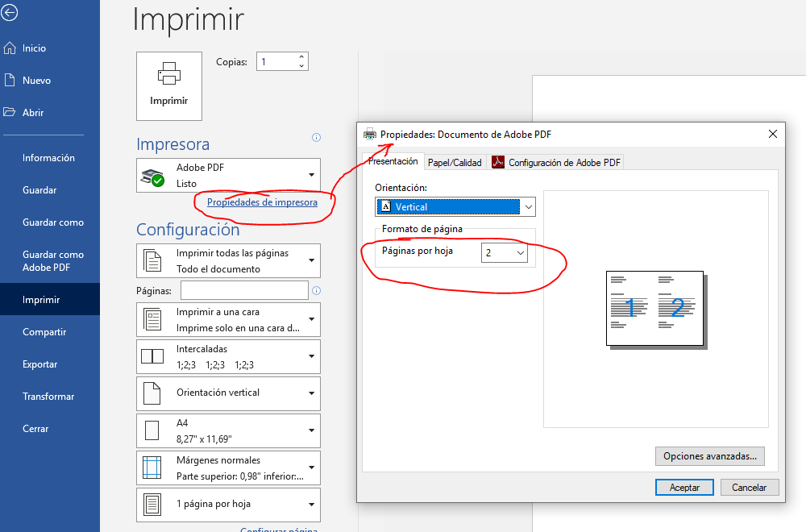The height and width of the screenshot is (532, 806).
Task: Open the Orientación Vertical combo box in dialog
Action: tap(455, 206)
